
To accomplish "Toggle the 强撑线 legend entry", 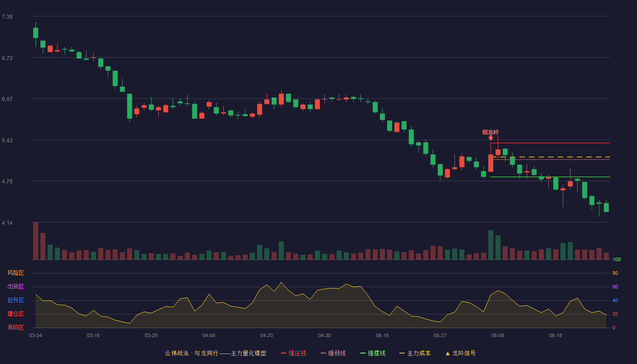I will pyautogui.click(x=373, y=353).
